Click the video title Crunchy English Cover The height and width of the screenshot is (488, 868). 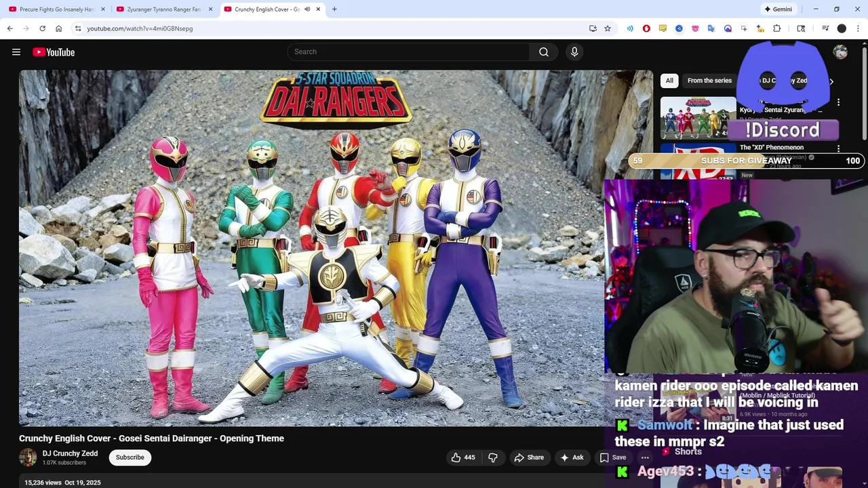pyautogui.click(x=151, y=439)
